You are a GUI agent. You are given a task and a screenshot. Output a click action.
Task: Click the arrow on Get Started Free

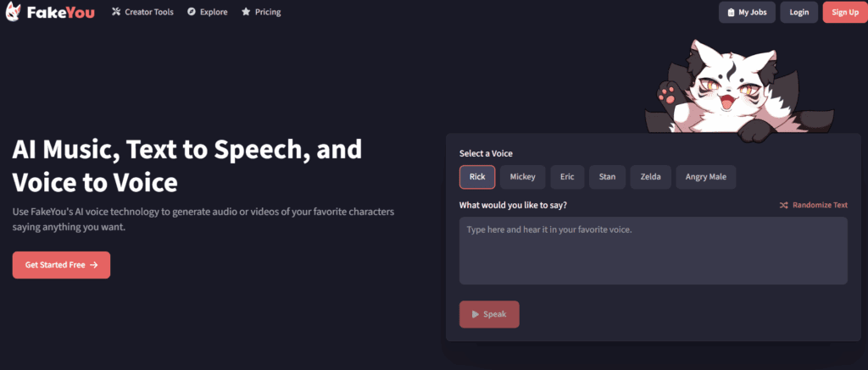93,265
